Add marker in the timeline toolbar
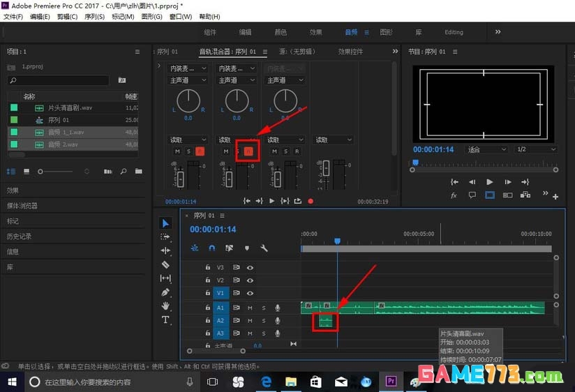Viewport: 575px width, 392px height. coord(247,248)
